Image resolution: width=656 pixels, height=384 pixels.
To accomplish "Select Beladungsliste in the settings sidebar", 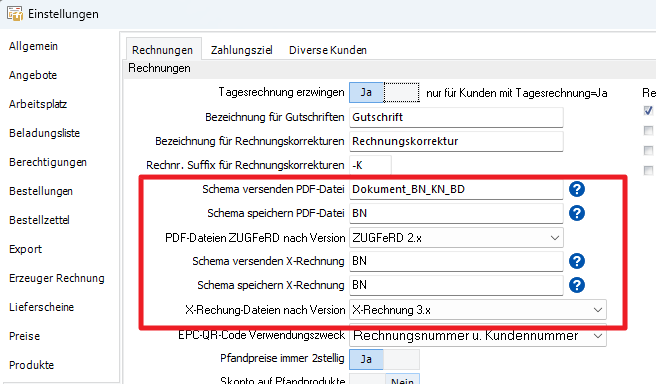I will 44,133.
